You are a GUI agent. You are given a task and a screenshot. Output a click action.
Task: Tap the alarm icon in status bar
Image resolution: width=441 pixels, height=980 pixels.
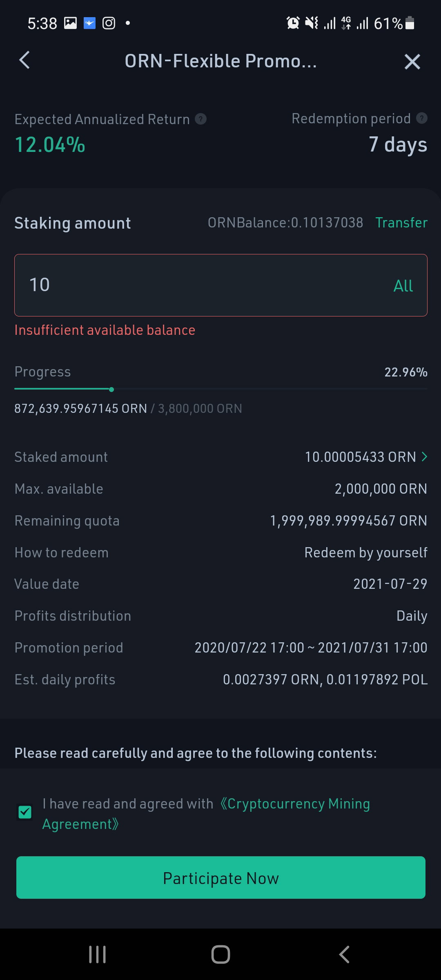pos(293,23)
